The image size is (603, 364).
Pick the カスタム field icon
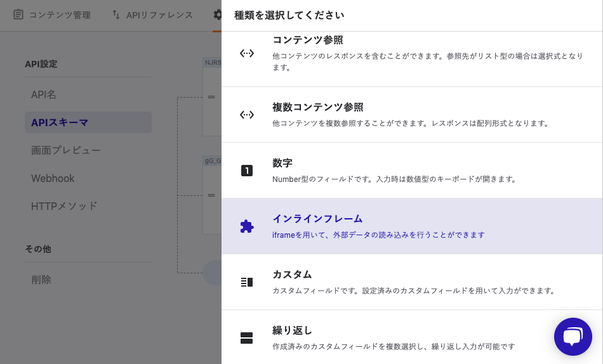pos(247,282)
